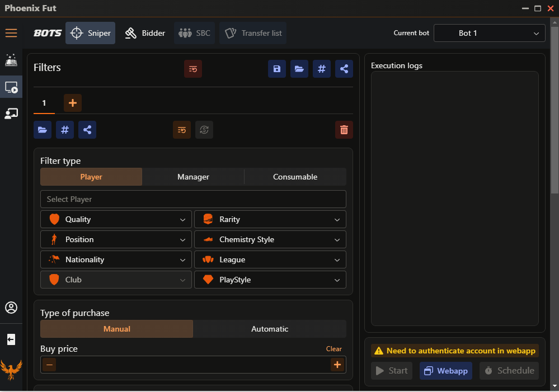Click the share icon in Filters header
This screenshot has height=392, width=559.
(x=344, y=69)
